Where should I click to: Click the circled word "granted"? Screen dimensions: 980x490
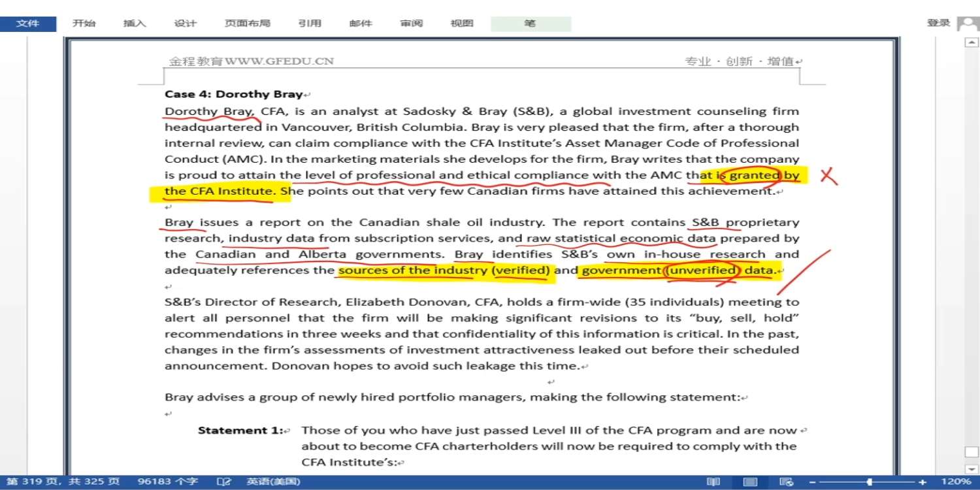(755, 175)
